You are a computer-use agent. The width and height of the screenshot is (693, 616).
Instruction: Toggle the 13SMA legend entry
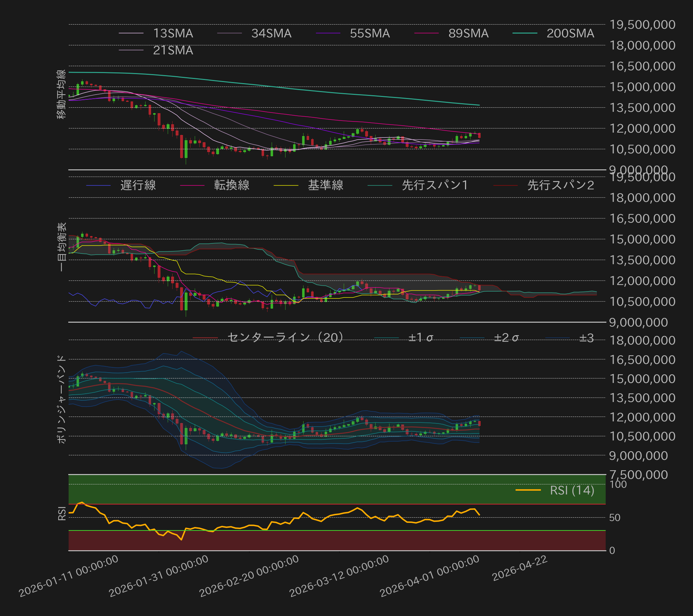pos(173,33)
